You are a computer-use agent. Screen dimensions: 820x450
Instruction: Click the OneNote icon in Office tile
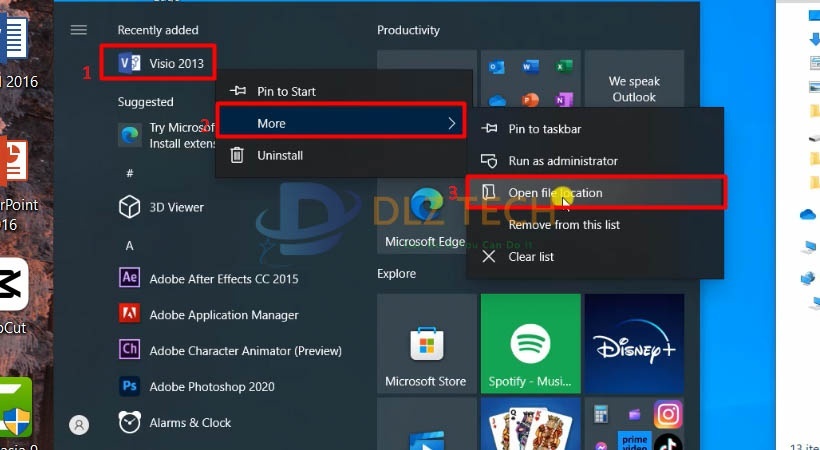[x=564, y=99]
